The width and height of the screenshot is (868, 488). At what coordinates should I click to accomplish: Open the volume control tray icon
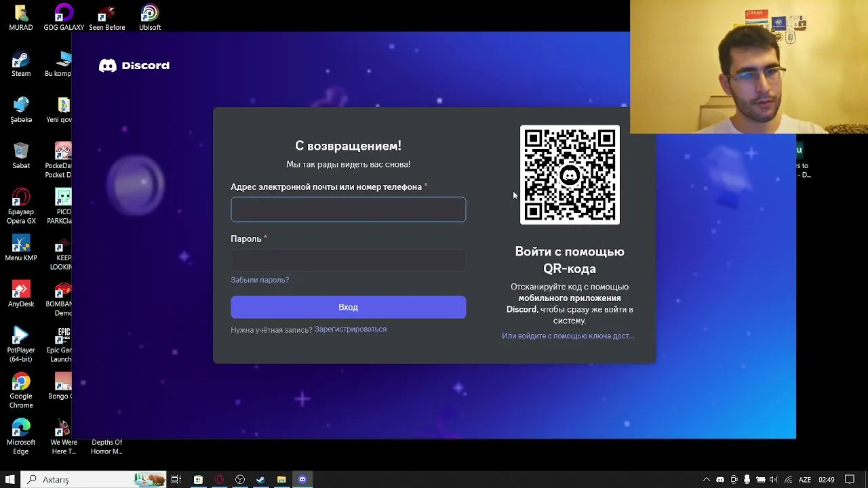[774, 480]
